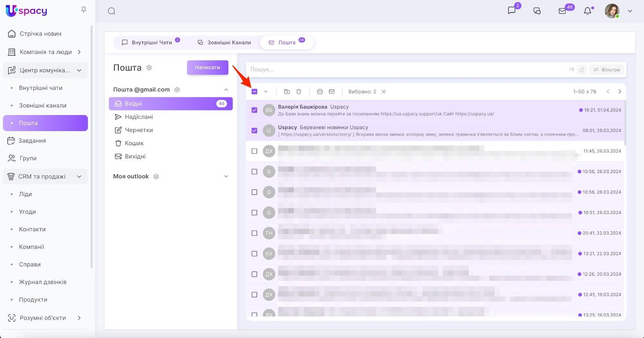This screenshot has height=338, width=644.
Task: Toggle the select-all checkbox in mail toolbar
Action: click(254, 92)
